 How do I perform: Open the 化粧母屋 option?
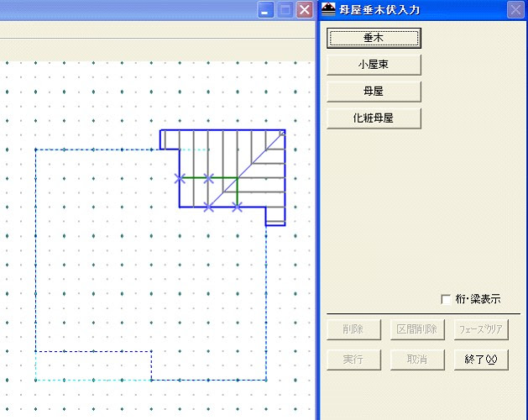pos(374,118)
